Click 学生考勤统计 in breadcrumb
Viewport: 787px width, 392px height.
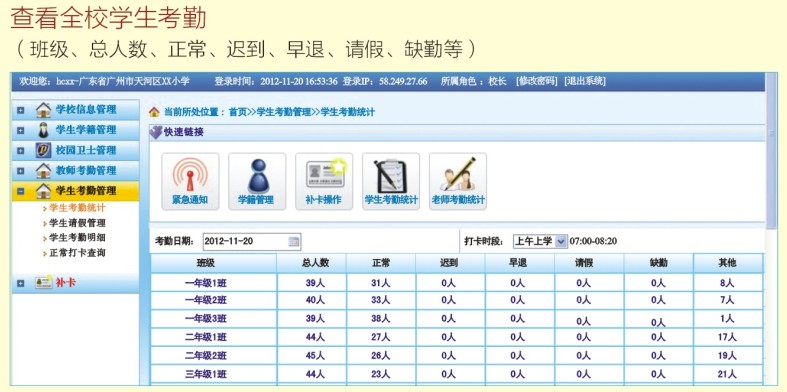click(348, 112)
